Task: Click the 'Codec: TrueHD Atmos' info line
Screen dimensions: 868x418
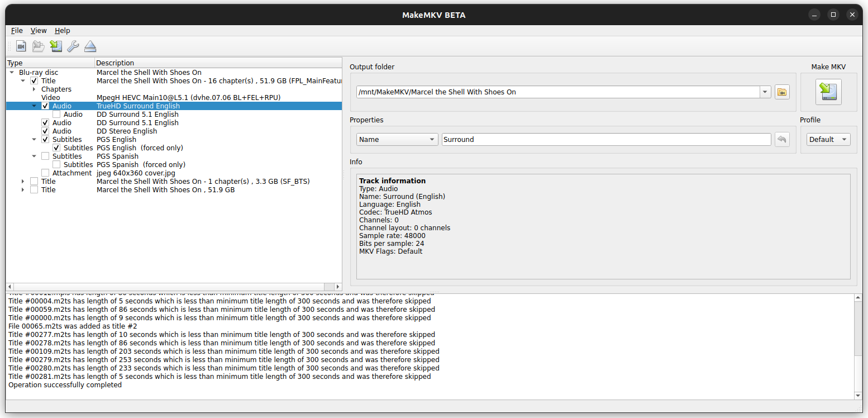Action: [395, 212]
